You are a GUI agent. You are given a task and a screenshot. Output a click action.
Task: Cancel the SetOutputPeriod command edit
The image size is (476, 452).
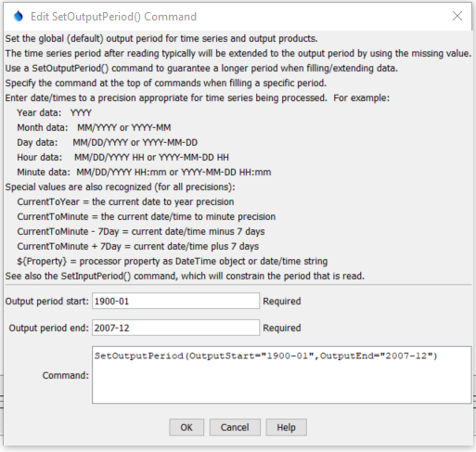[235, 427]
